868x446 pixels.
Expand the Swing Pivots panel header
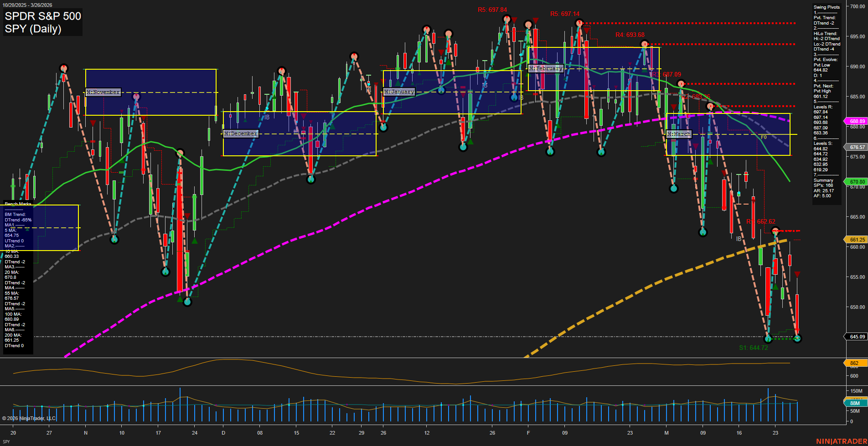pos(826,7)
